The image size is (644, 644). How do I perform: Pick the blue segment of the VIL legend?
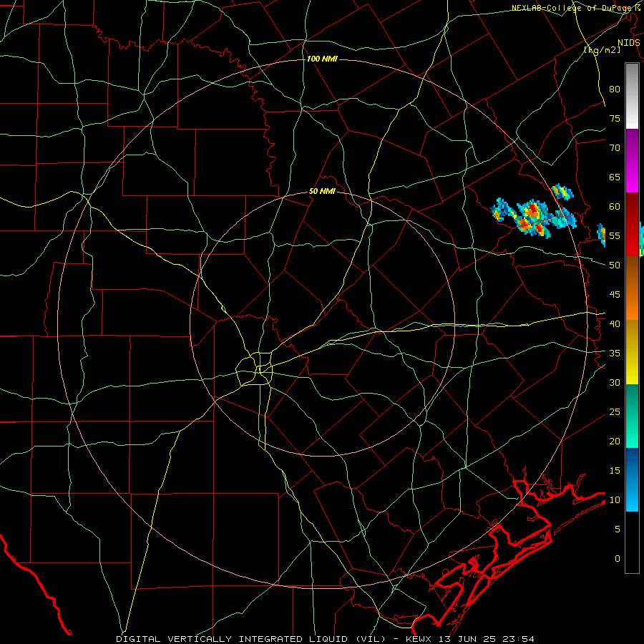[x=632, y=479]
